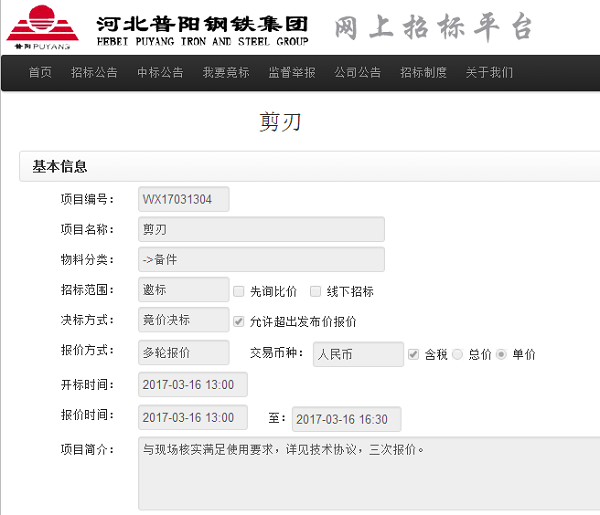Check the 线下招标 checkbox

pos(316,292)
